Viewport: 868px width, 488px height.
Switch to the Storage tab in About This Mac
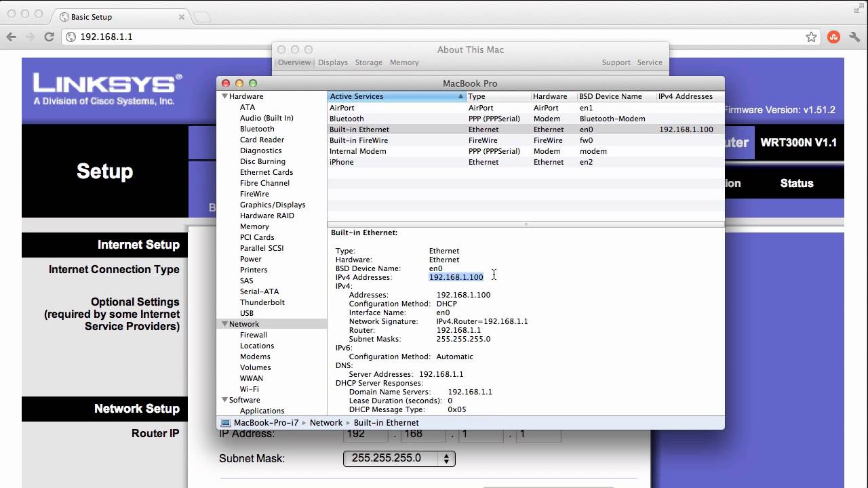(369, 62)
